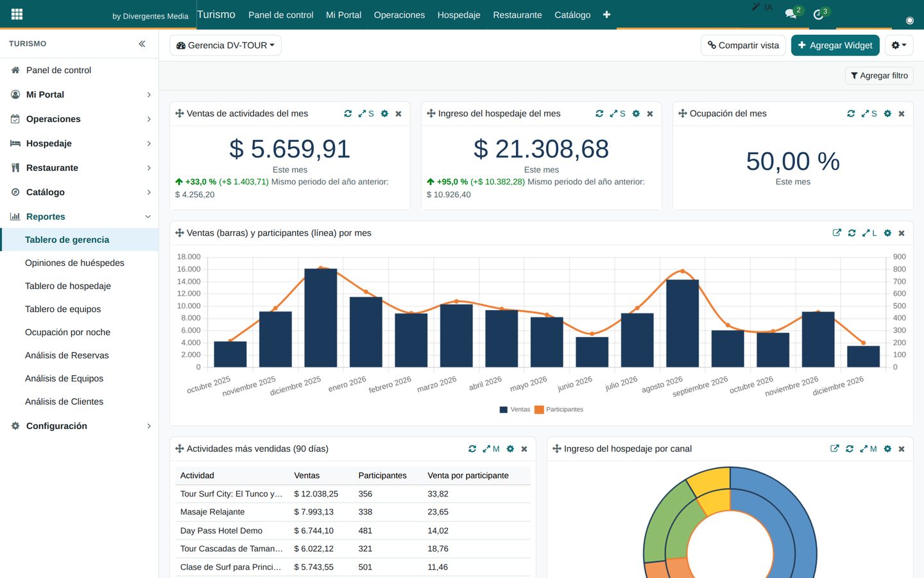Click the Agregar Widget button

[835, 46]
